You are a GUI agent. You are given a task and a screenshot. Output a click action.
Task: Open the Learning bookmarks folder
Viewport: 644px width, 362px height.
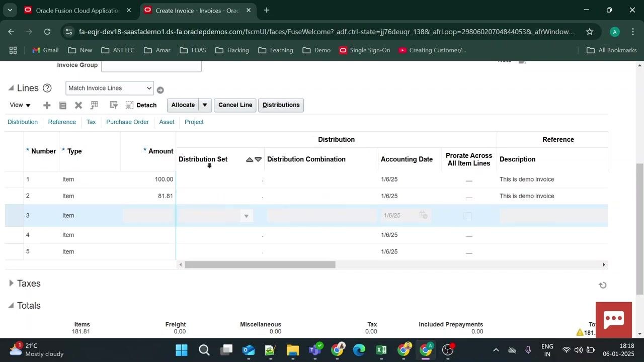click(x=276, y=50)
